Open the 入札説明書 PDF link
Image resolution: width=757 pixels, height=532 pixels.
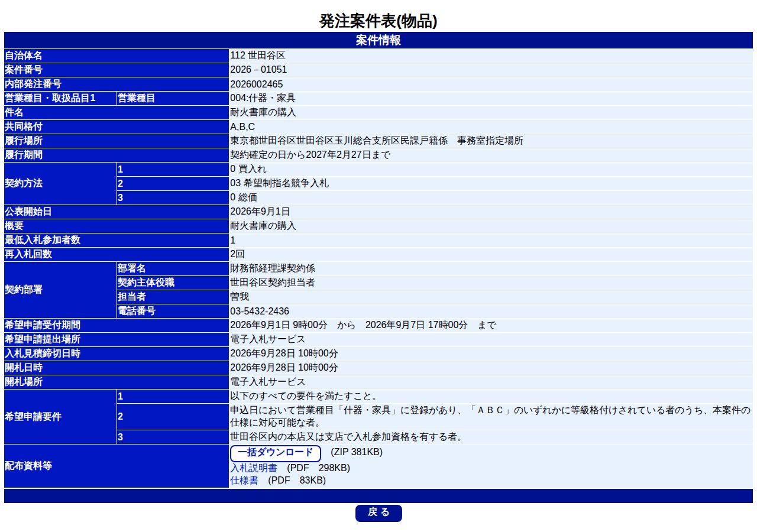(253, 468)
